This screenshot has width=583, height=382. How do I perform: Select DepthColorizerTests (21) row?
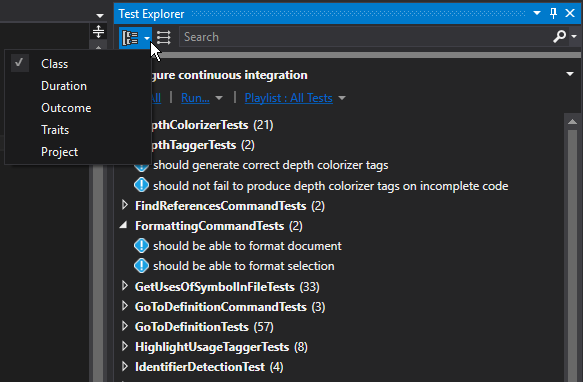212,125
